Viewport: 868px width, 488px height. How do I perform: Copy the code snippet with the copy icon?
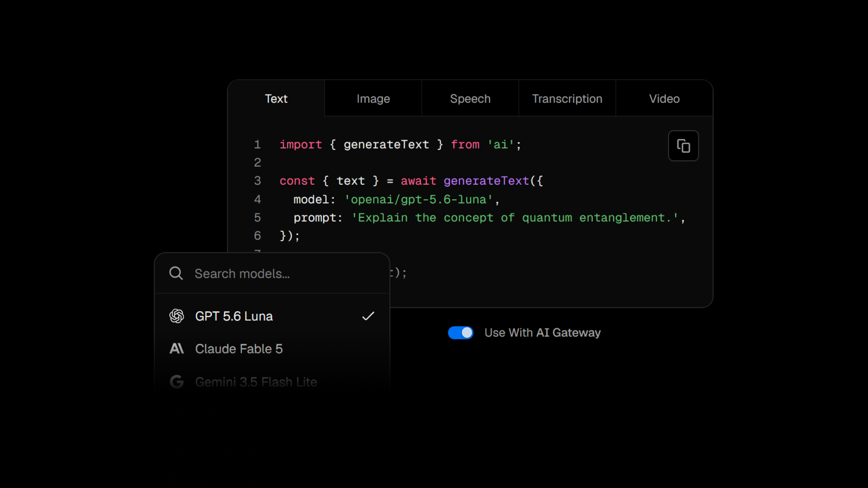(x=683, y=146)
